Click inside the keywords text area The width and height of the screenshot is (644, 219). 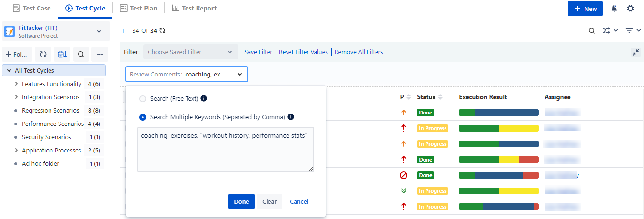click(x=226, y=150)
